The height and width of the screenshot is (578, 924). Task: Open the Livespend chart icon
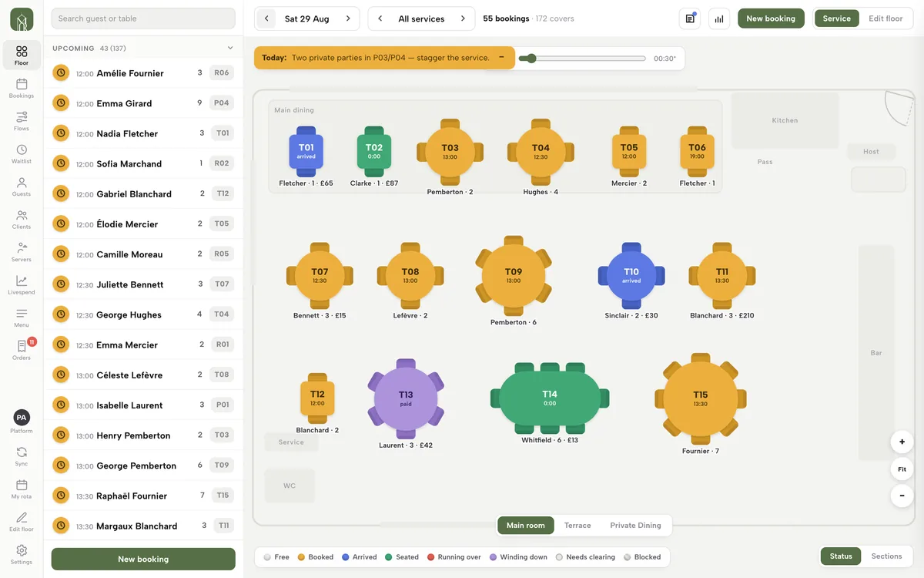[x=22, y=285]
